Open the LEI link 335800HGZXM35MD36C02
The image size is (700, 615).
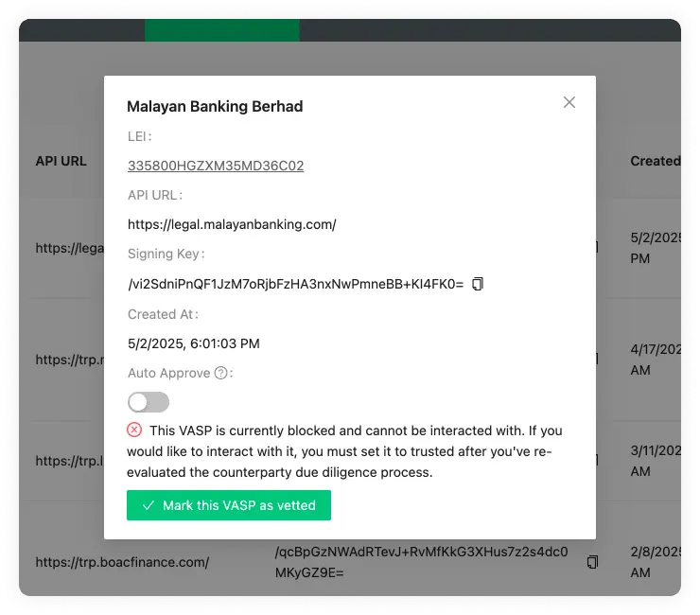[216, 166]
